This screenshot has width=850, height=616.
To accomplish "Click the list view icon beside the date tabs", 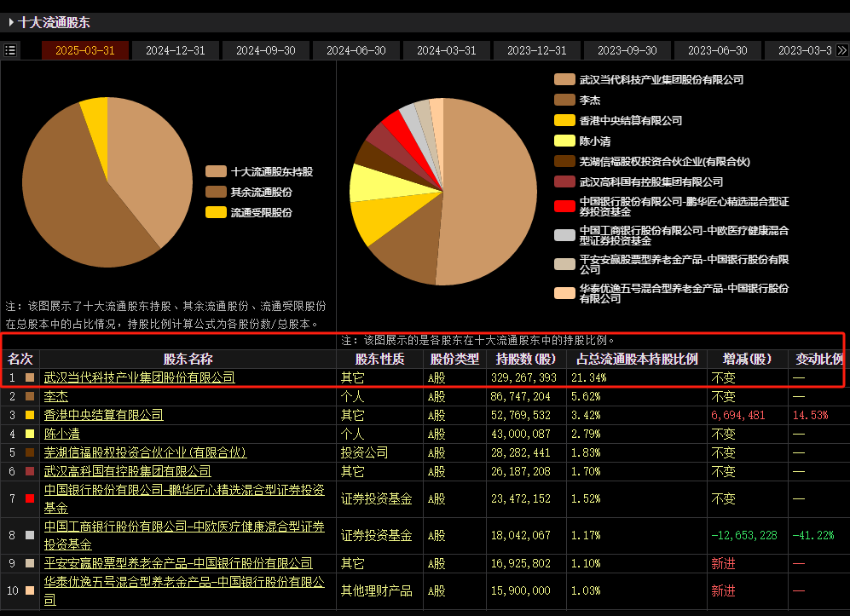I will [12, 50].
